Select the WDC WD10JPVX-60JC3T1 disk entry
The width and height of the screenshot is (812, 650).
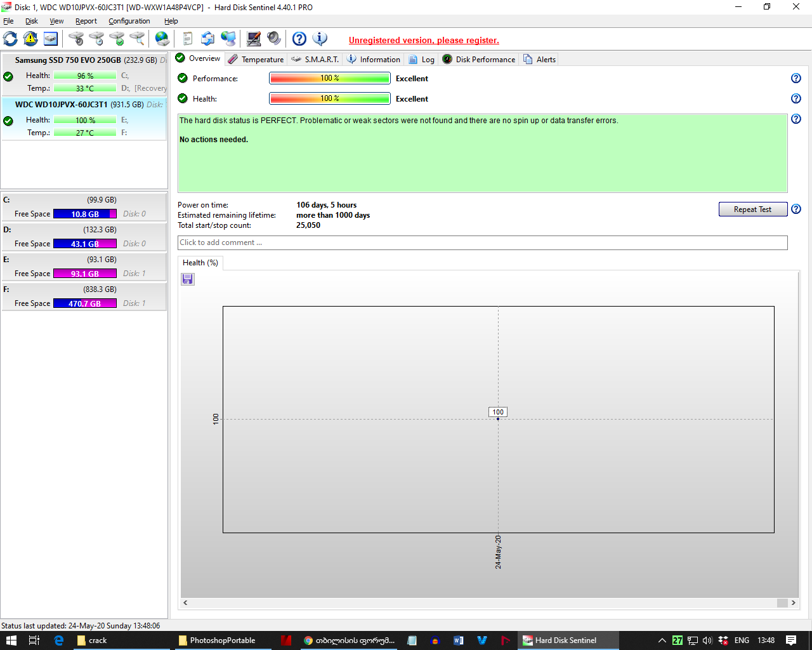coord(84,119)
